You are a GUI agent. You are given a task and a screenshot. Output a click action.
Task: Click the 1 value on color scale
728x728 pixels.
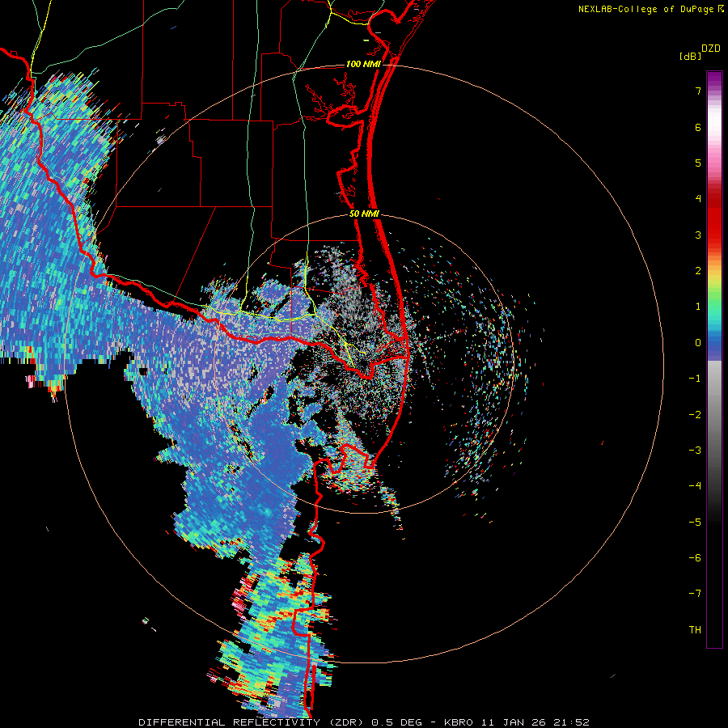(x=698, y=307)
